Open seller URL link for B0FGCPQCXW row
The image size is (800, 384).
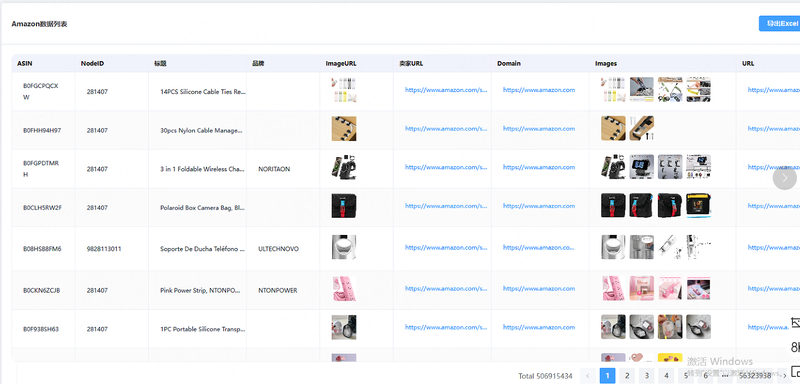click(446, 90)
